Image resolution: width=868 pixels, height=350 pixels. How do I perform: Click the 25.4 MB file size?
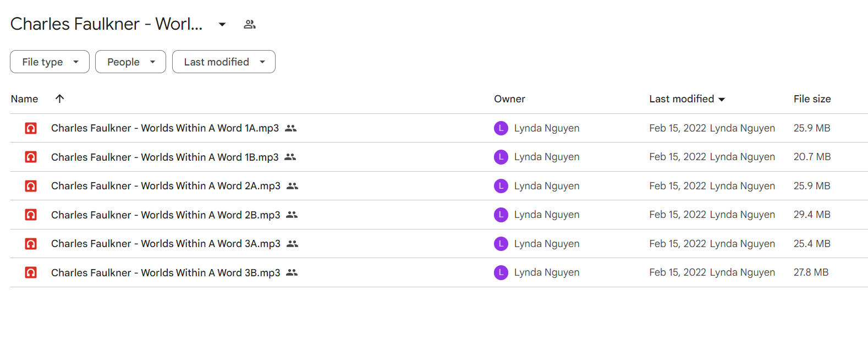tap(812, 244)
